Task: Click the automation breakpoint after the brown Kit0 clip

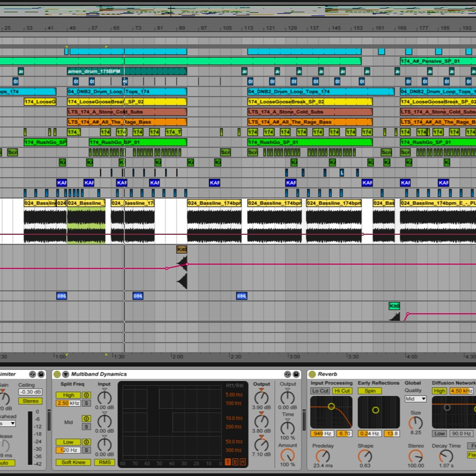Action: pos(187,264)
